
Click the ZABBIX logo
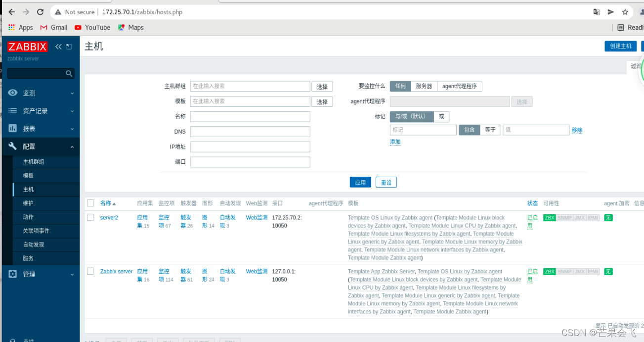click(x=27, y=47)
